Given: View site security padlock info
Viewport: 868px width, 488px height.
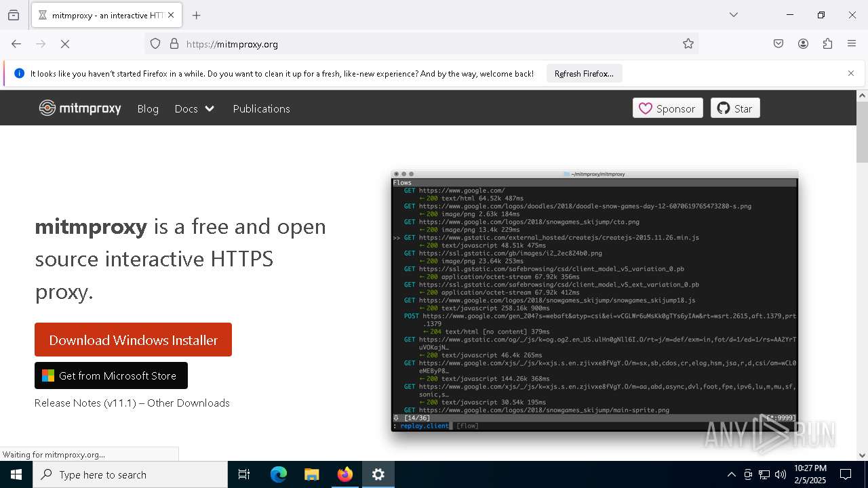Looking at the screenshot, I should (x=174, y=44).
